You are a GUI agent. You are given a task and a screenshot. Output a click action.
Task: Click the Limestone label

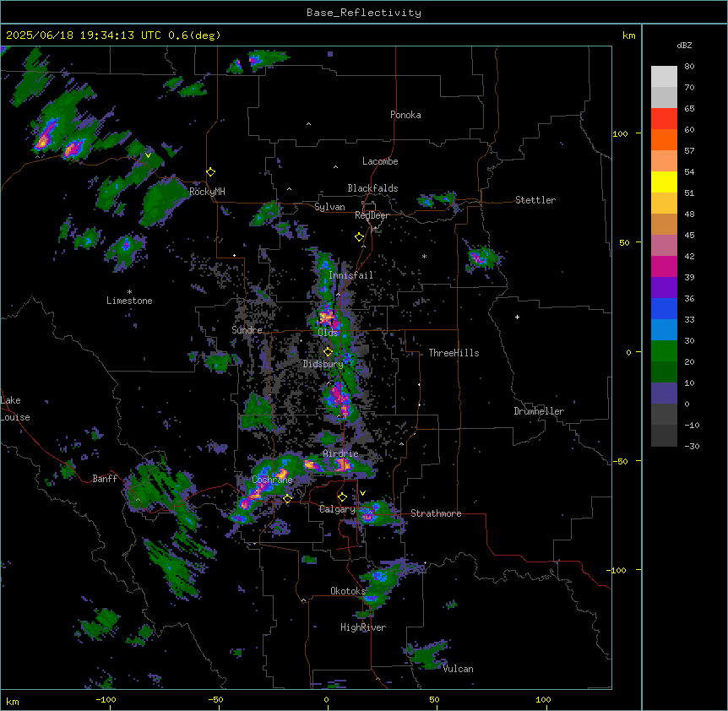tap(129, 301)
